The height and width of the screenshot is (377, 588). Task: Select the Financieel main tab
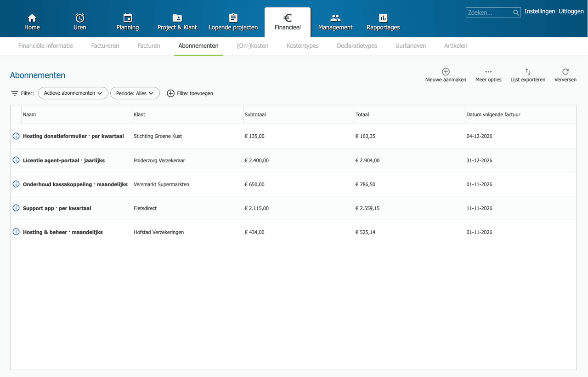288,22
